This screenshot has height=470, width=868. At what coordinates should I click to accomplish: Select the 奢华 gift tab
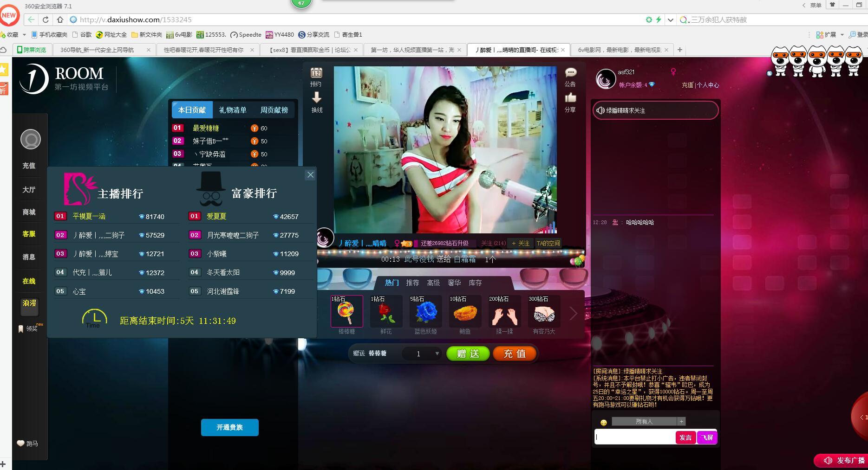[x=454, y=283]
